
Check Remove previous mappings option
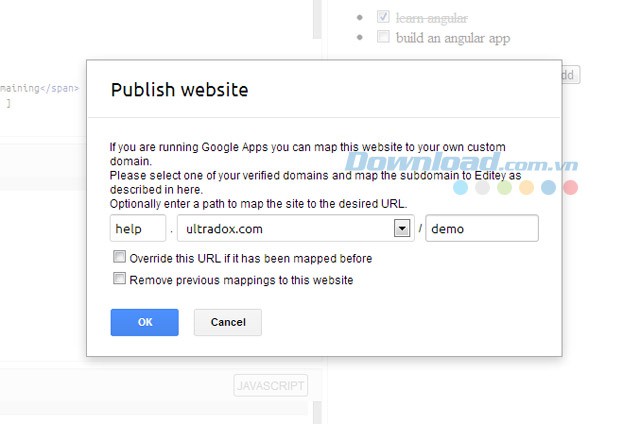pyautogui.click(x=120, y=280)
